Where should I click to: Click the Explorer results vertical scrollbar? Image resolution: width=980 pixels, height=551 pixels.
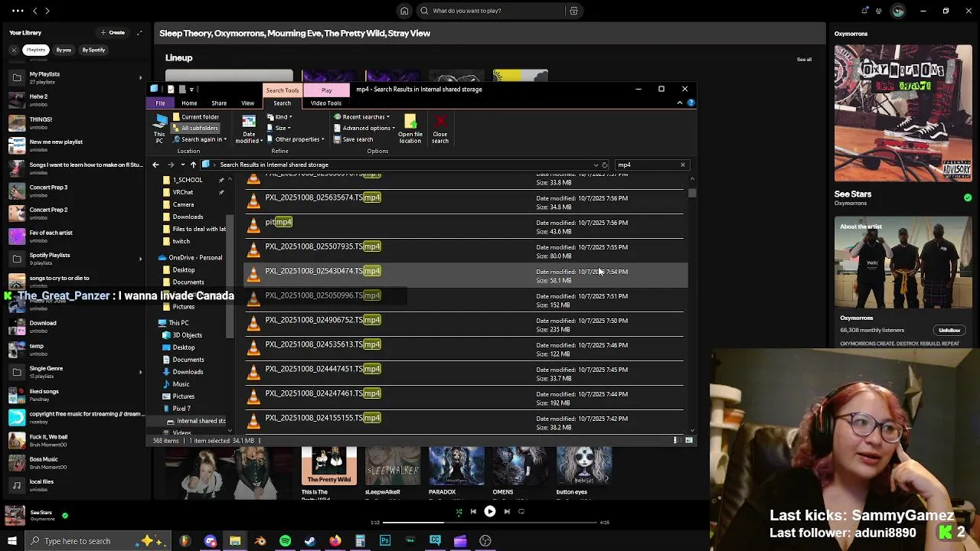coord(692,193)
